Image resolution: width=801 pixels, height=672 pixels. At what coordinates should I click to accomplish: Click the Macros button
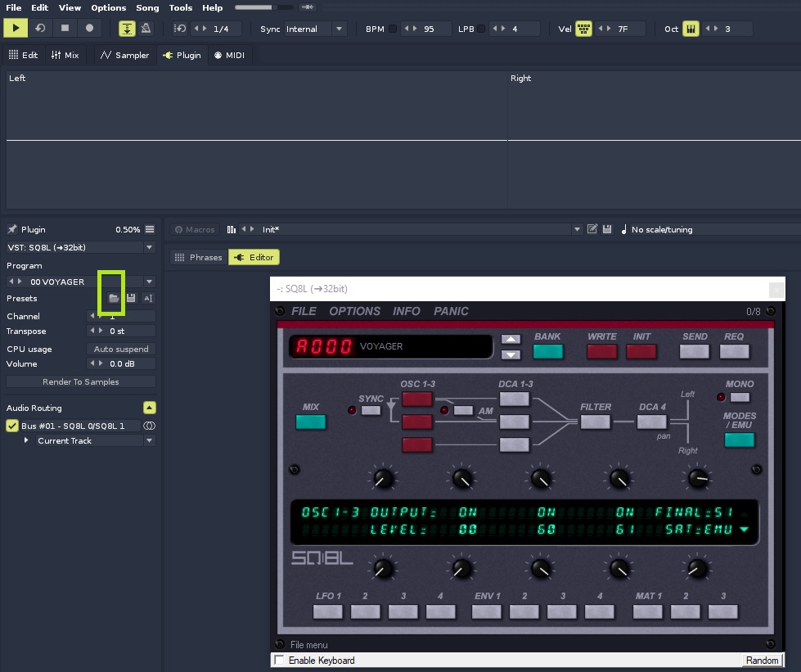pyautogui.click(x=195, y=229)
